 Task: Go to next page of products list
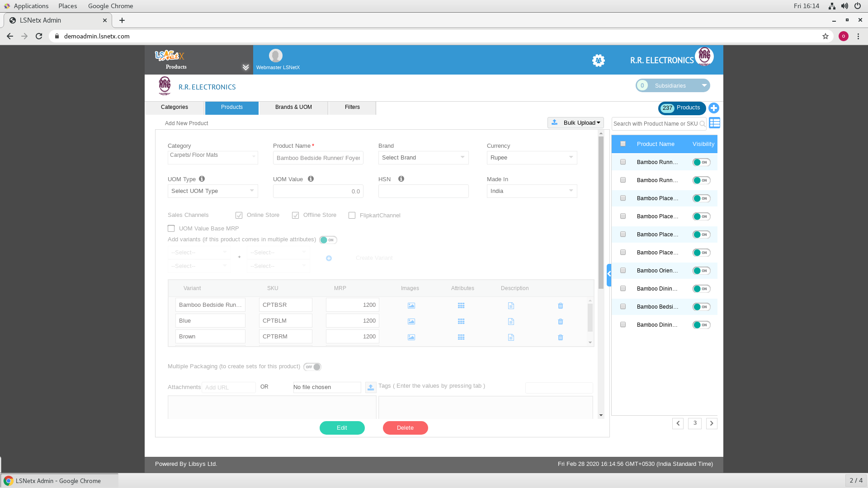click(x=712, y=423)
